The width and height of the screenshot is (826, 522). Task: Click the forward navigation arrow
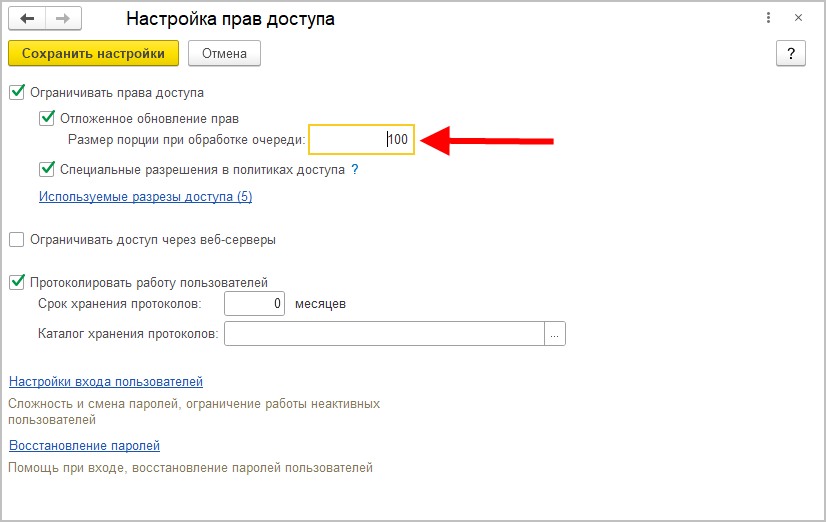tap(62, 19)
